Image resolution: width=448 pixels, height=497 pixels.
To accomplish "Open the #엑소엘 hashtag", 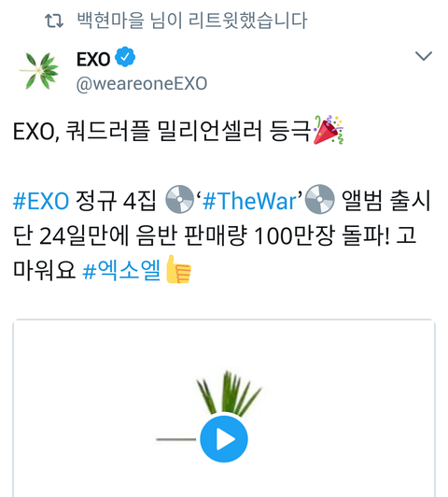I will tap(121, 270).
